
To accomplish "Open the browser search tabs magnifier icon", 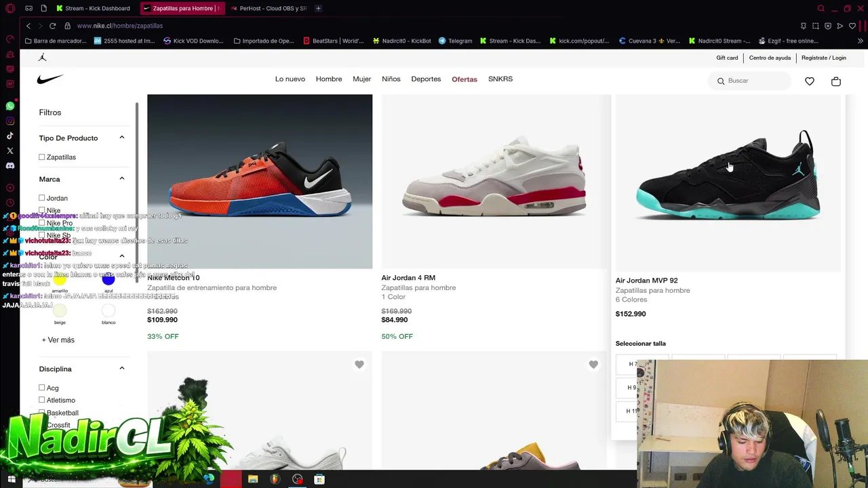I will (821, 8).
